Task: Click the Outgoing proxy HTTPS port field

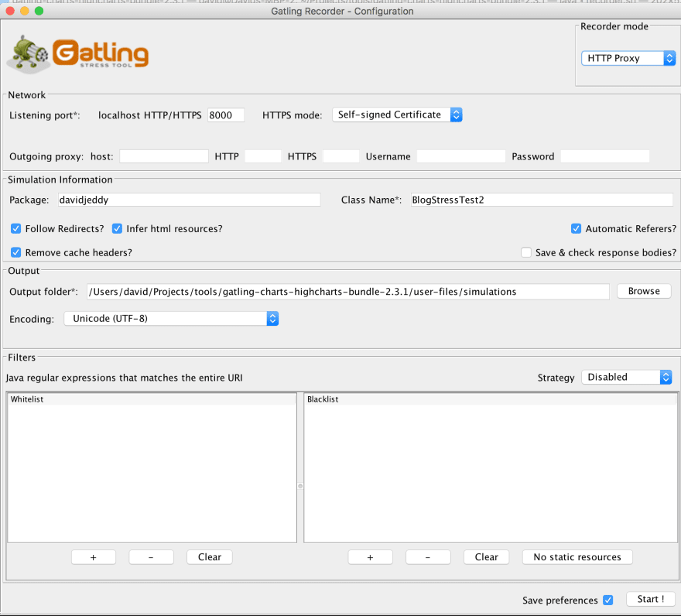Action: [341, 156]
